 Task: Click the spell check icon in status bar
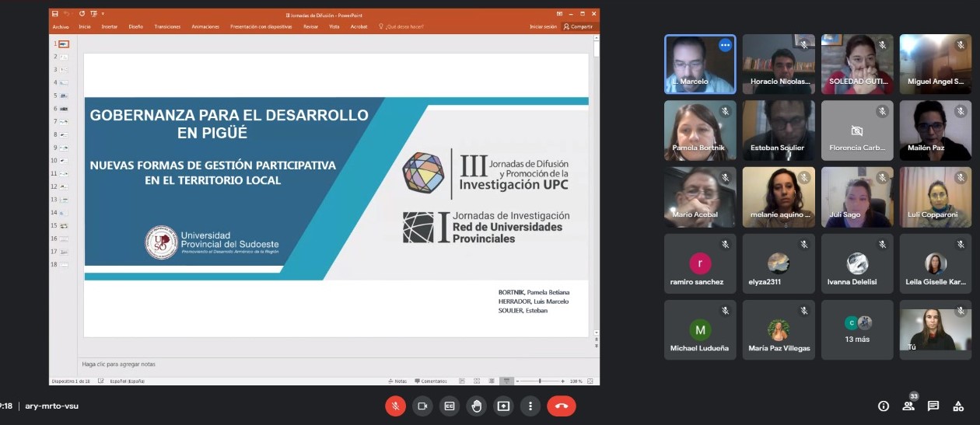coord(101,381)
